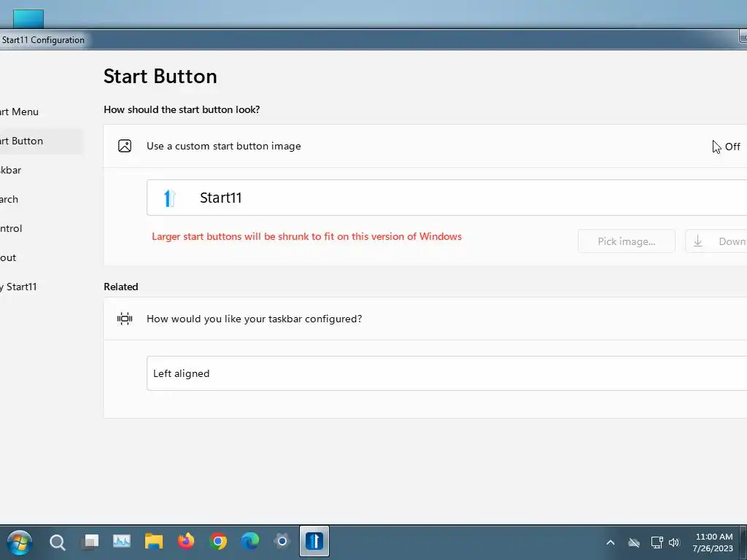Image resolution: width=747 pixels, height=560 pixels.
Task: Click the Download button with arrow
Action: (716, 241)
